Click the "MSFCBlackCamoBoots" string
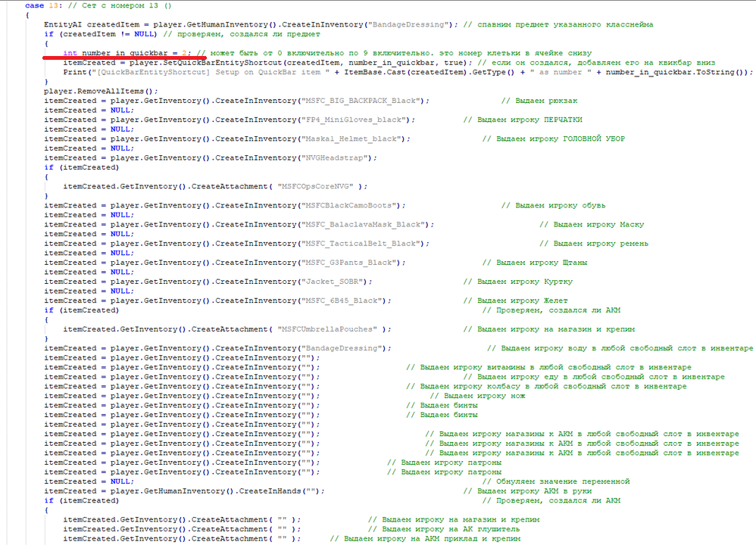 point(348,205)
